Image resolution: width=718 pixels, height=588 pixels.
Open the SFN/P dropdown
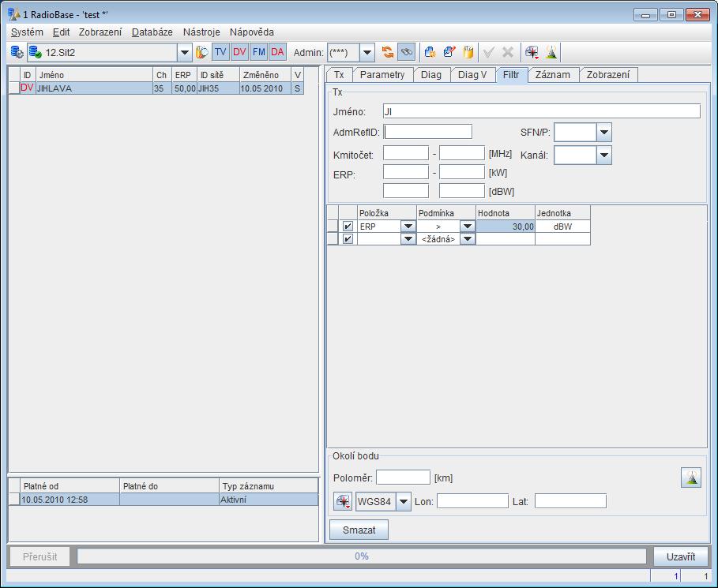pos(604,133)
